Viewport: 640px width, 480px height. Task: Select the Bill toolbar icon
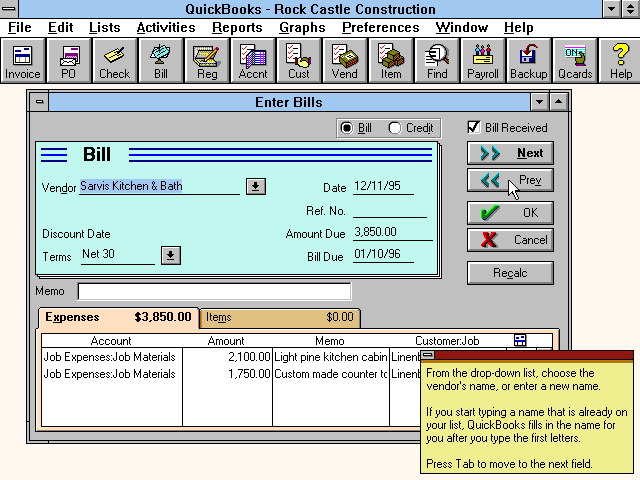(160, 61)
